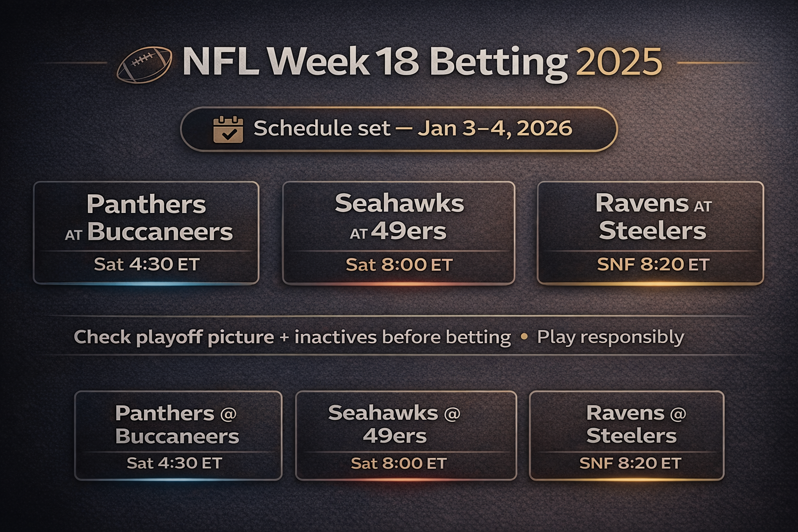Viewport: 798px width, 532px height.
Task: Select "SNF 8:20 ET" in the upper card
Action: 653,264
